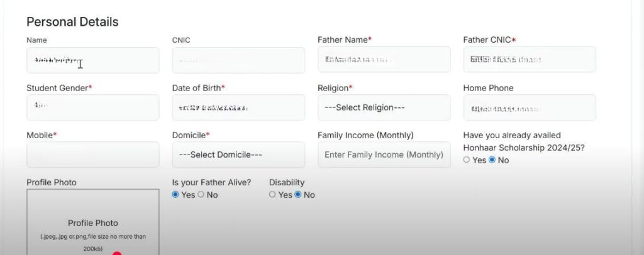Select No for Honhaar Scholarship 2024/25
This screenshot has width=644, height=255.
(492, 160)
